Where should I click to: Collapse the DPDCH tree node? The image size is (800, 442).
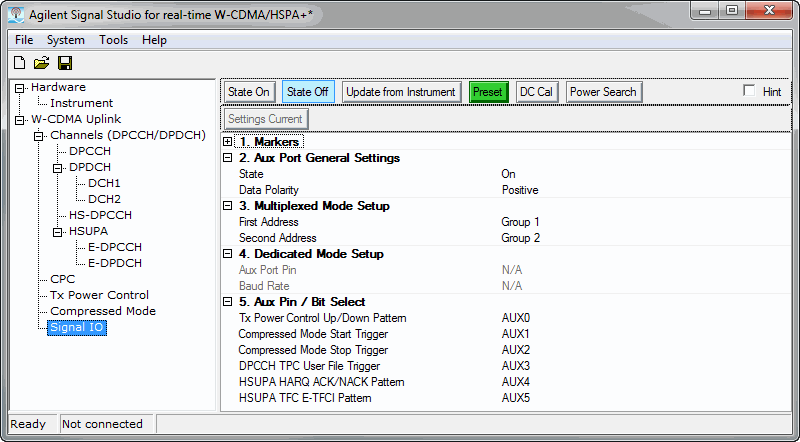58,168
